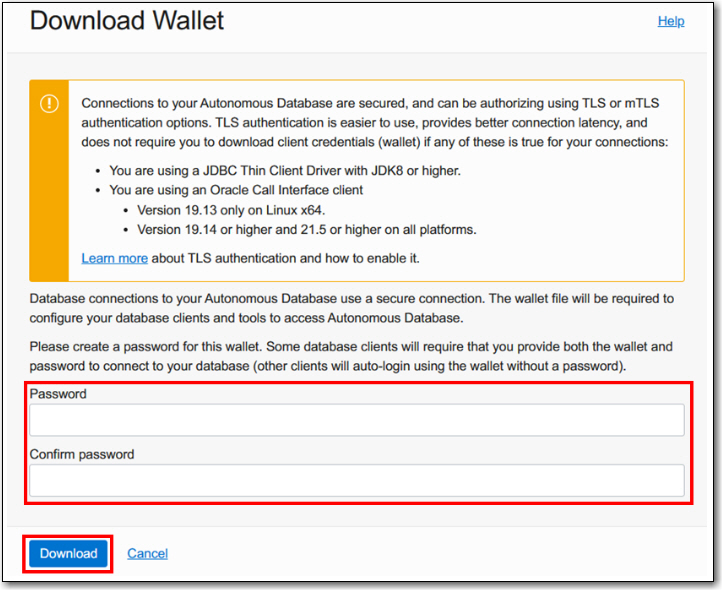Focus the Password input field
This screenshot has height=590, width=722.
click(356, 420)
